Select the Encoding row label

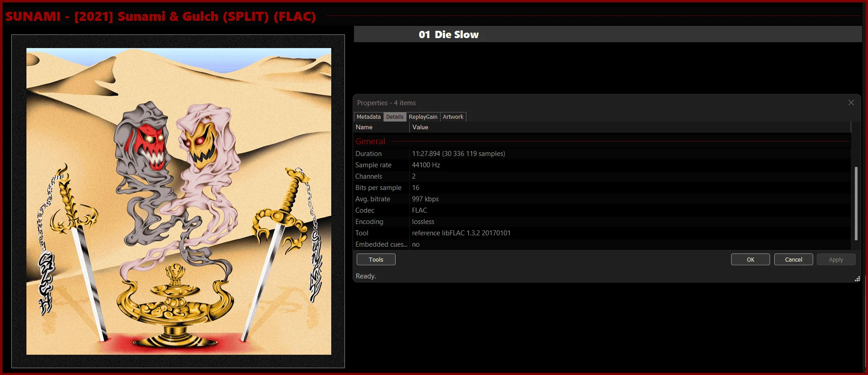369,222
